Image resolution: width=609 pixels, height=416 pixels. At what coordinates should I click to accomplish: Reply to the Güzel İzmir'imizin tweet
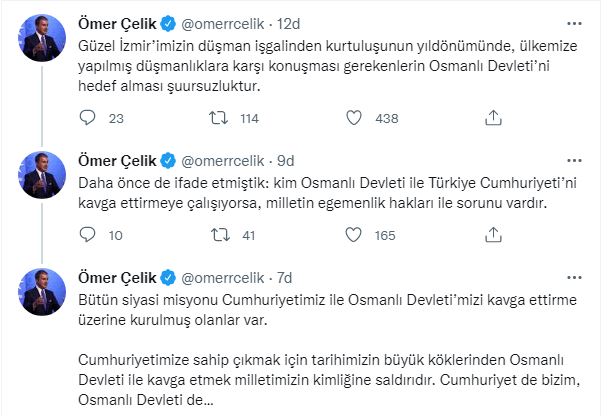[87, 119]
